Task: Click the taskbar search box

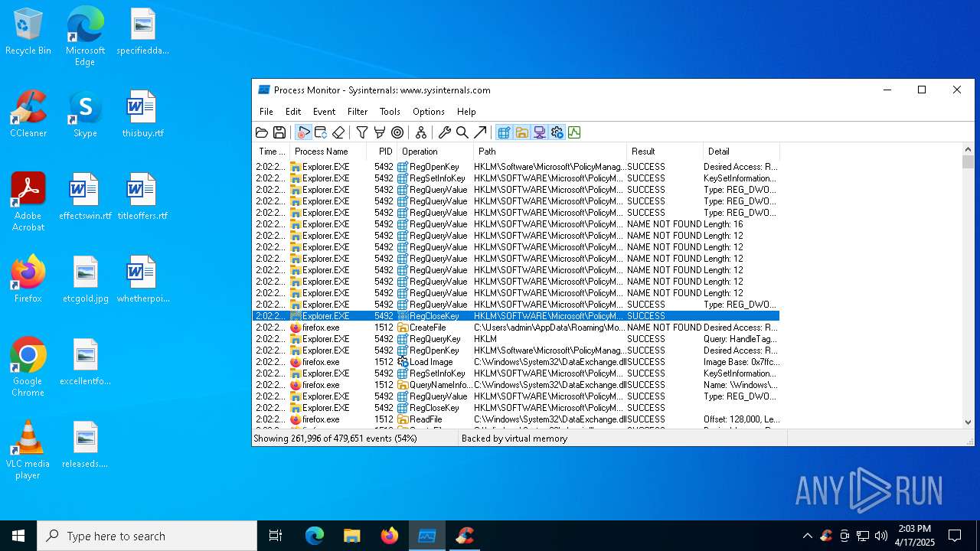Action: pos(147,536)
